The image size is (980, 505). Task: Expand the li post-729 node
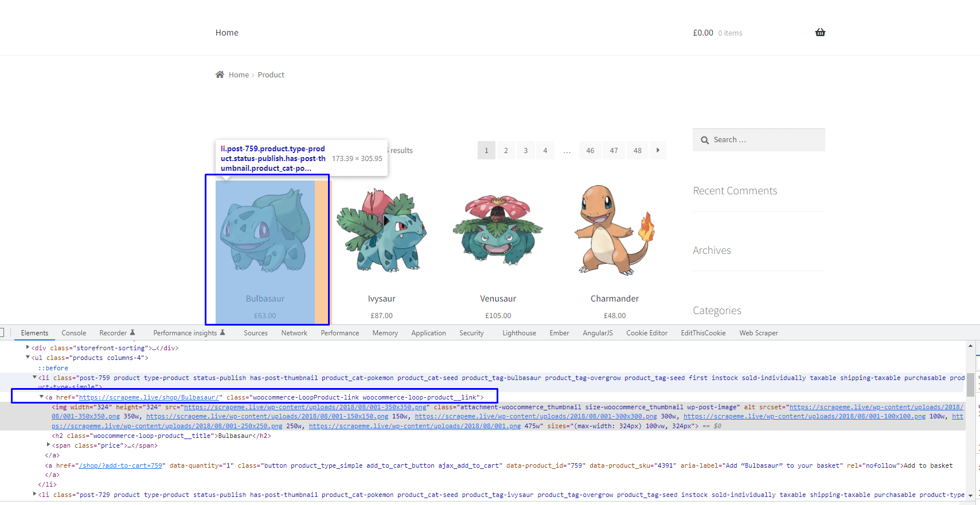34,494
